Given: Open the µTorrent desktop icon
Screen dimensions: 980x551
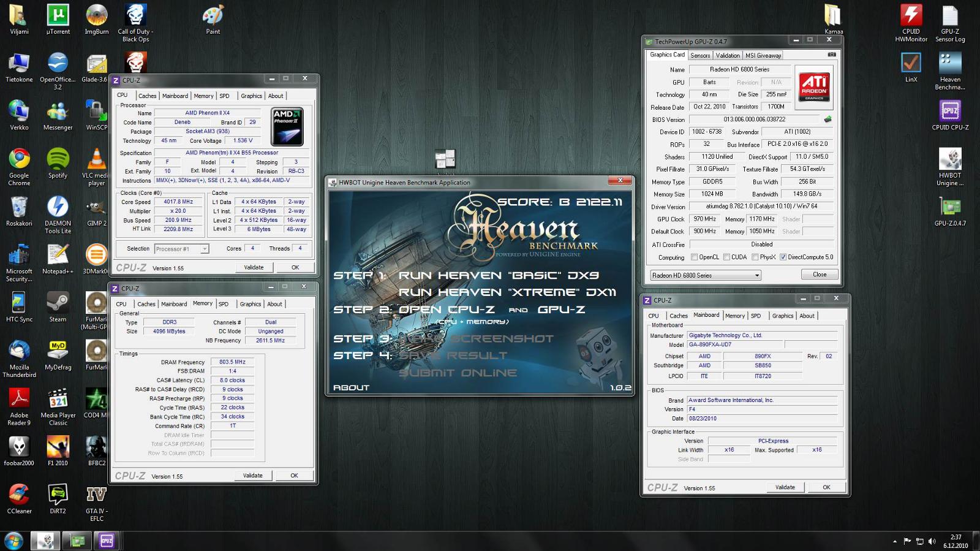Looking at the screenshot, I should click(x=58, y=20).
